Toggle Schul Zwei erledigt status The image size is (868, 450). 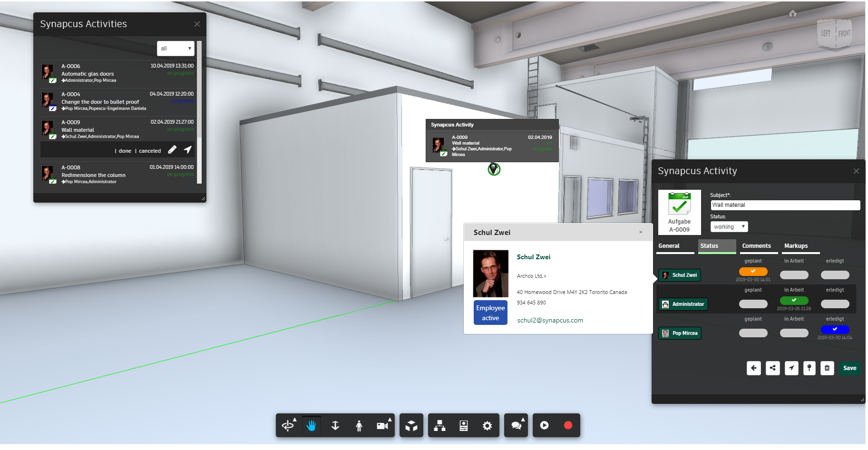(x=835, y=275)
